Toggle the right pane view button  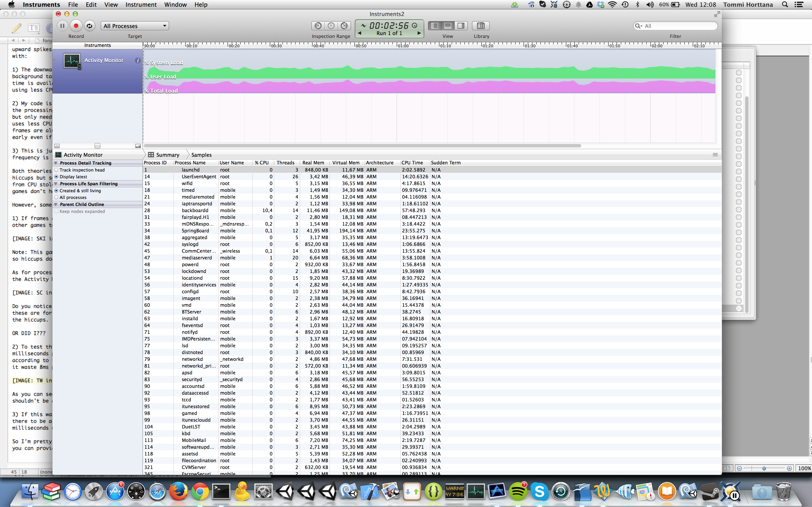[x=461, y=26]
